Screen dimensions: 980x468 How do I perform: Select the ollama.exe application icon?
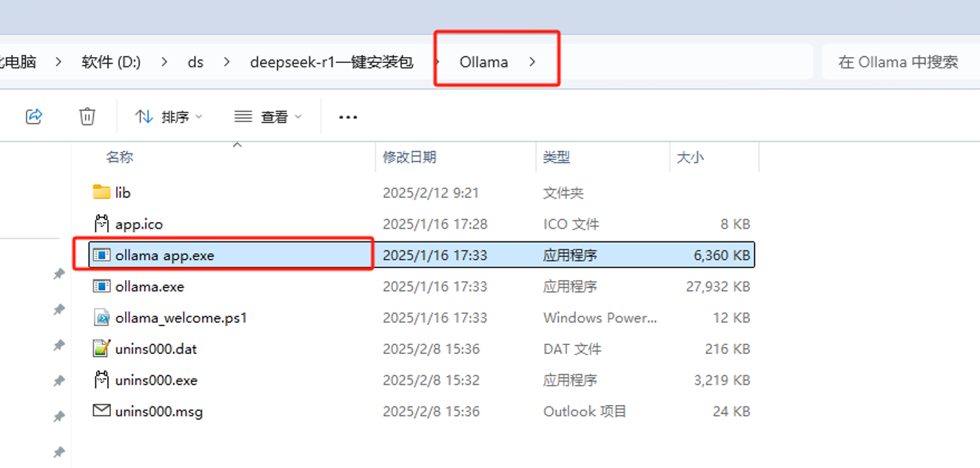click(101, 286)
